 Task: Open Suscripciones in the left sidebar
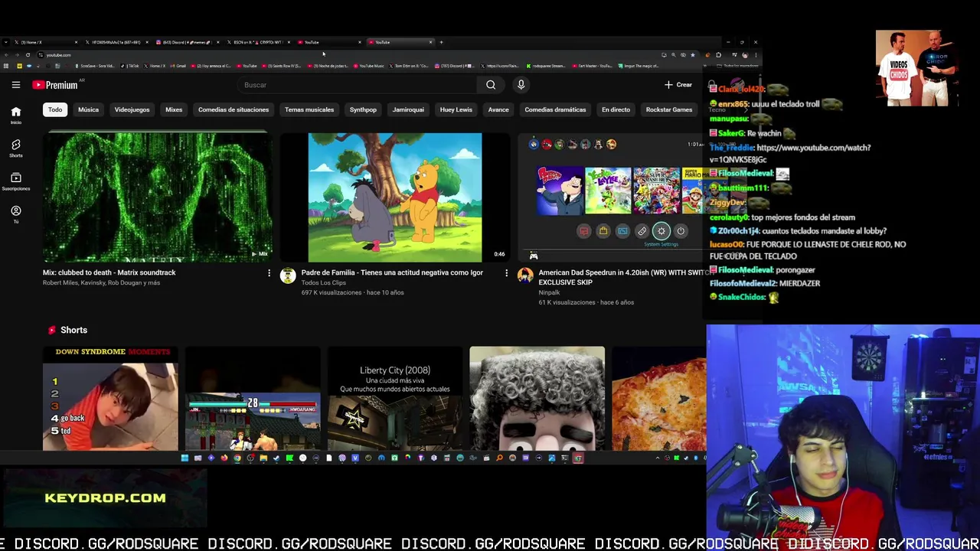pyautogui.click(x=15, y=181)
